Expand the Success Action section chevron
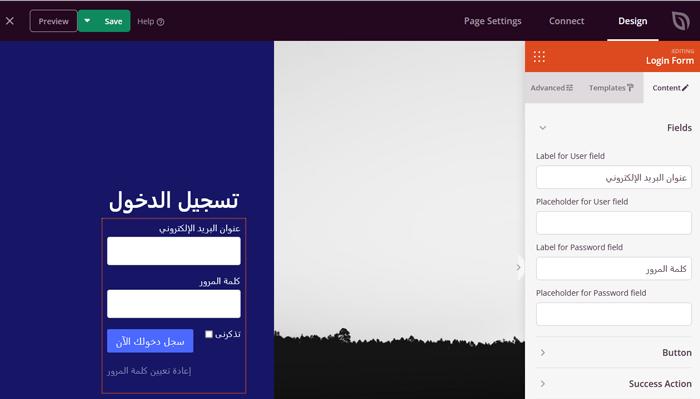Screen dimensions: 700x399 [x=543, y=384]
